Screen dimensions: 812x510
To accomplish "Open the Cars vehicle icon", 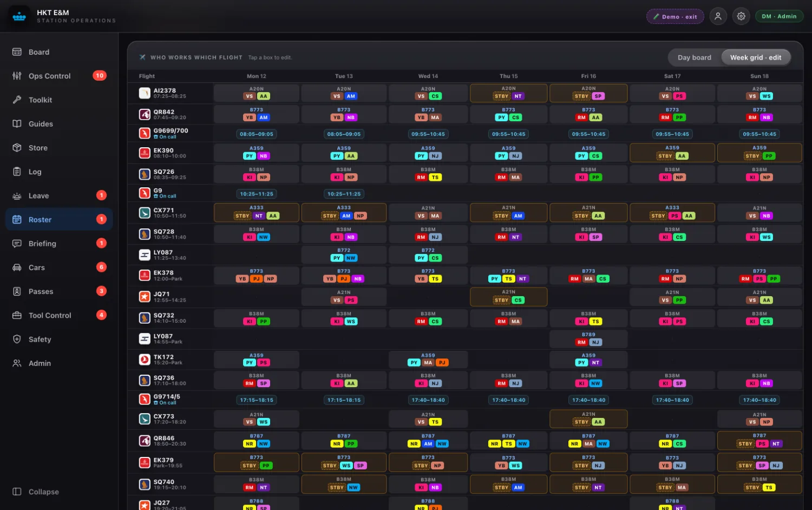I will [x=17, y=267].
